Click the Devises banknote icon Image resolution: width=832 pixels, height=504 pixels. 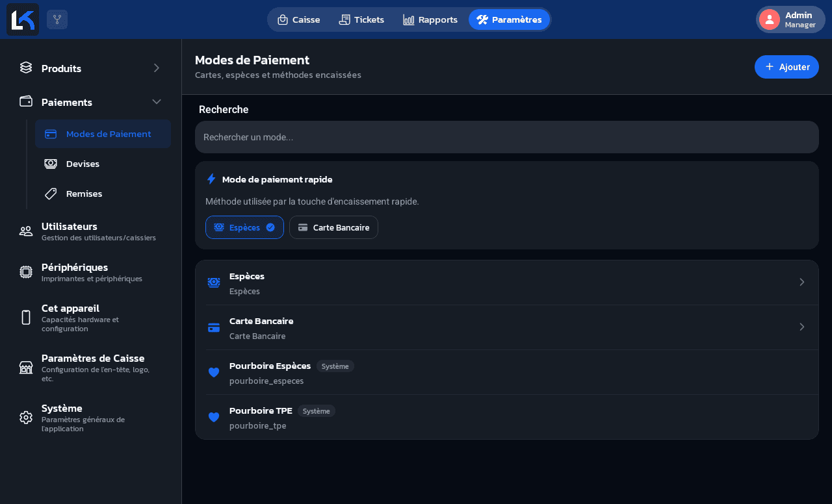pos(51,164)
